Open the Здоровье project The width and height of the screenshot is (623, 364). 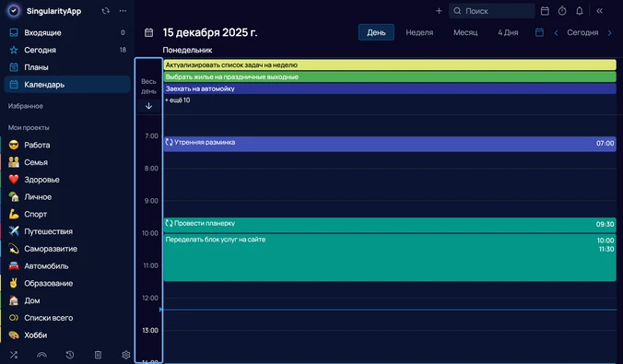click(66, 180)
